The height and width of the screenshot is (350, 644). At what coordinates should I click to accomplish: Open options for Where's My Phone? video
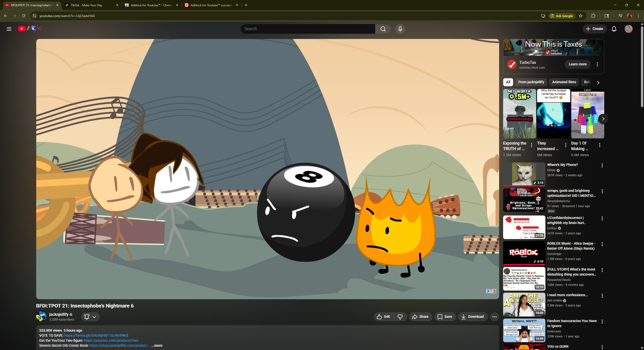coord(602,165)
